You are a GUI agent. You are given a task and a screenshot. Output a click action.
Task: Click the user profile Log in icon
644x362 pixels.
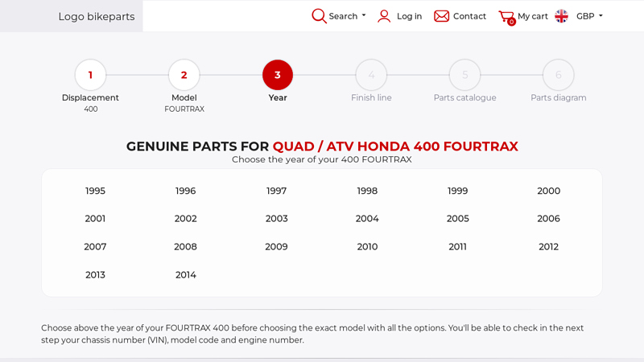(x=384, y=16)
